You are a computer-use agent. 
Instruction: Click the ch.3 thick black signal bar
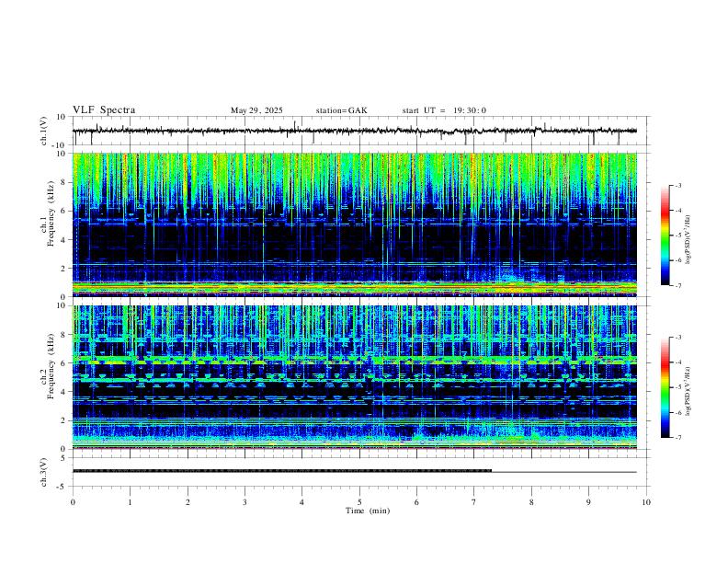[x=282, y=471]
